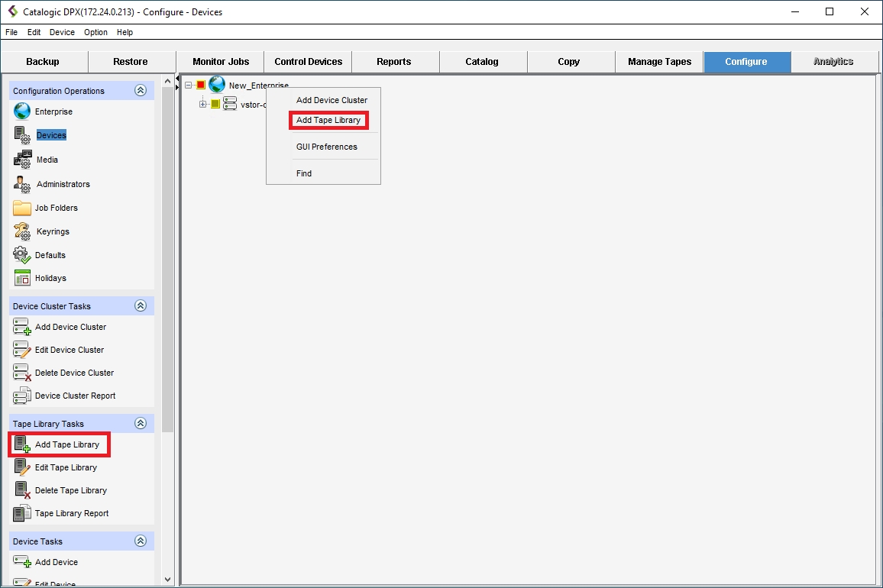Select the Media icon in Configuration Operations
The height and width of the screenshot is (588, 883).
point(22,160)
